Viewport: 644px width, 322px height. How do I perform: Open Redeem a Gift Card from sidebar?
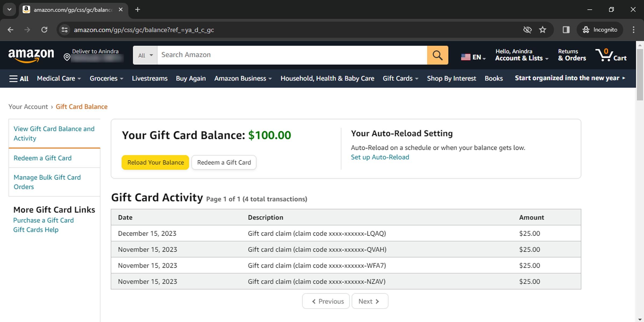pyautogui.click(x=42, y=158)
